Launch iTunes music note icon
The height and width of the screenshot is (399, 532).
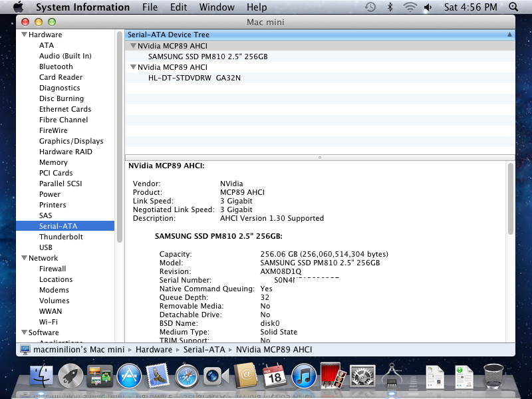coord(304,376)
